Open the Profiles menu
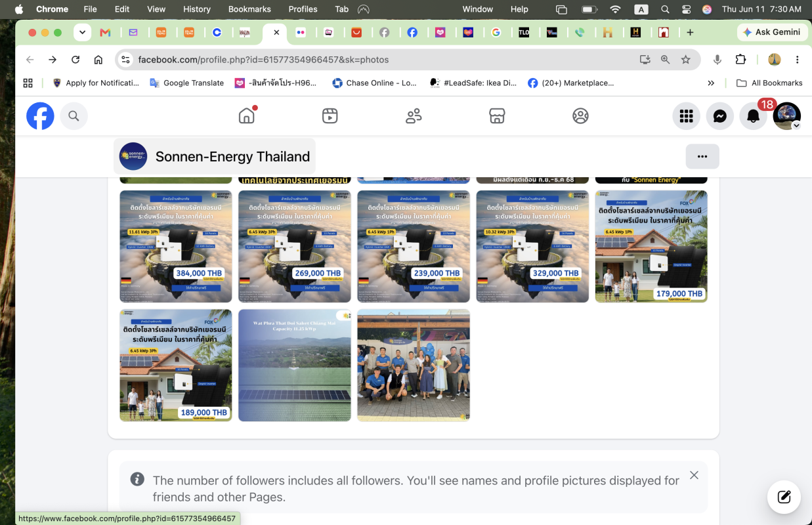This screenshot has width=812, height=525. (303, 9)
